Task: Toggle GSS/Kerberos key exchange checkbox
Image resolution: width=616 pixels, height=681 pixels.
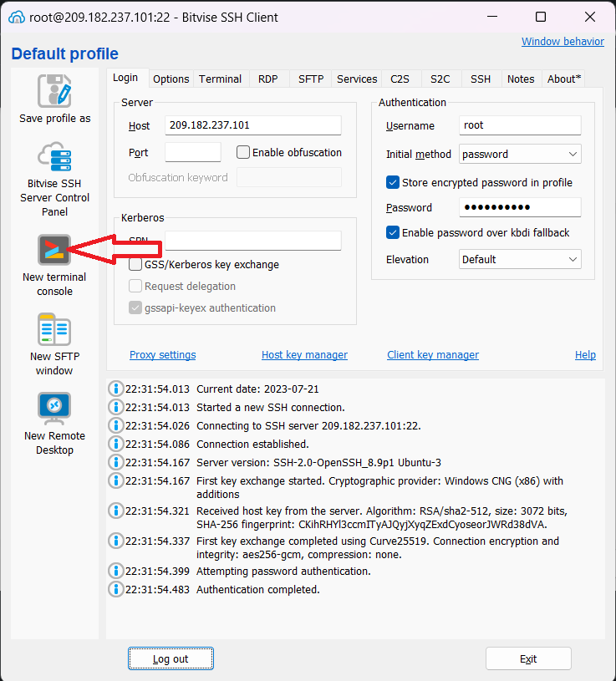Action: (x=135, y=265)
